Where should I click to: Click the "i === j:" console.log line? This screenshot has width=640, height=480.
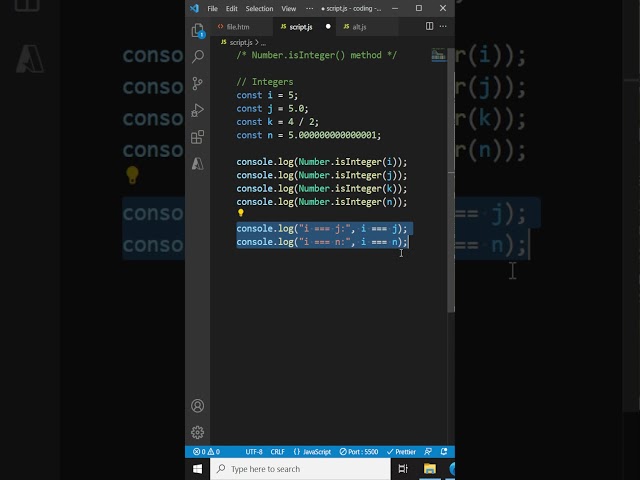tap(322, 229)
